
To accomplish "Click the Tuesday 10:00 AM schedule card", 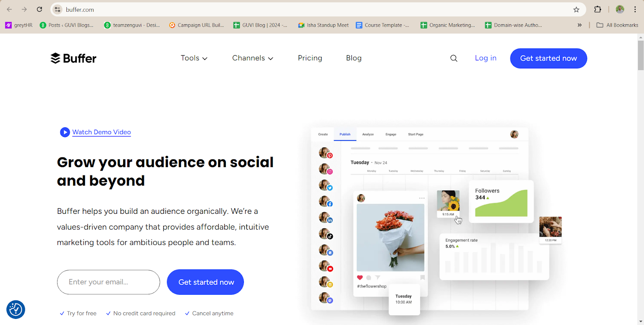I will 404,299.
